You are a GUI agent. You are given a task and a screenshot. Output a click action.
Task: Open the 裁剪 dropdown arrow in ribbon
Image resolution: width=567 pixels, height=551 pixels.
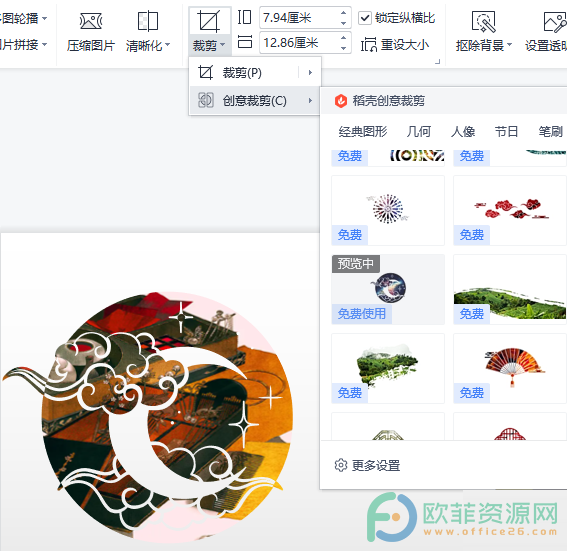(223, 45)
